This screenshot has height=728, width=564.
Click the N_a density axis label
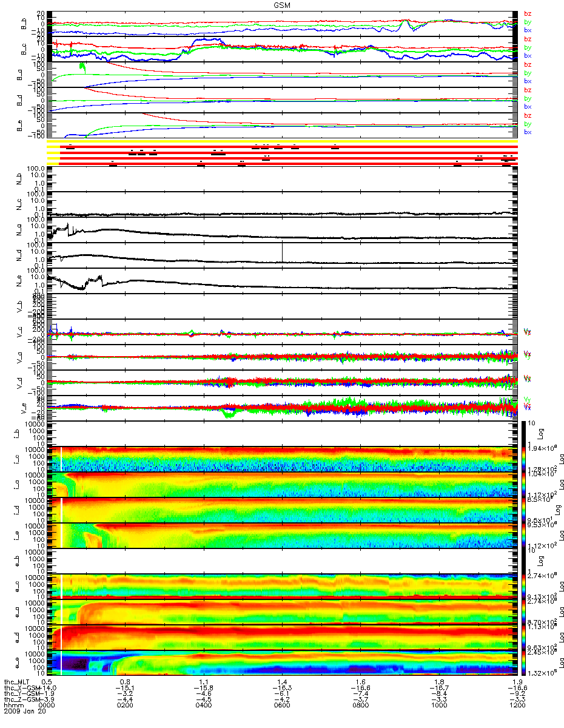coord(20,230)
